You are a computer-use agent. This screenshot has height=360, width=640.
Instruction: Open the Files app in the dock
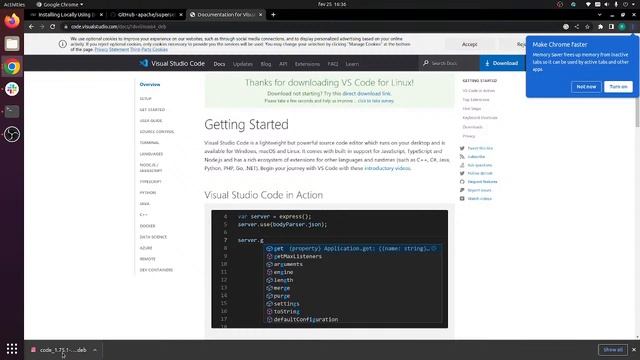(12, 43)
